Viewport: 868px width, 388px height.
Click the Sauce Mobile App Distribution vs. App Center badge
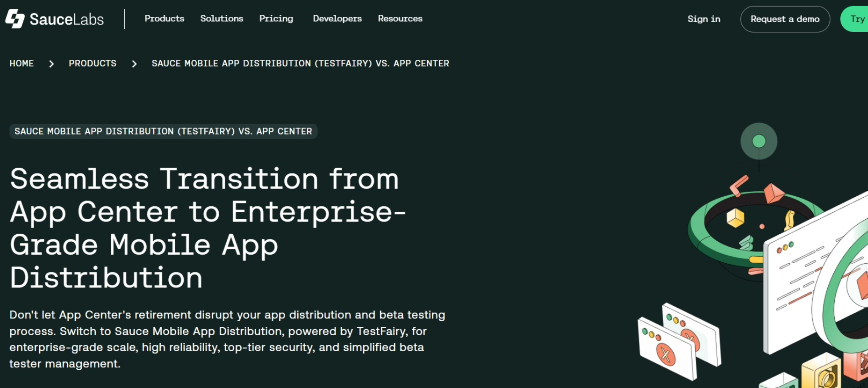163,131
